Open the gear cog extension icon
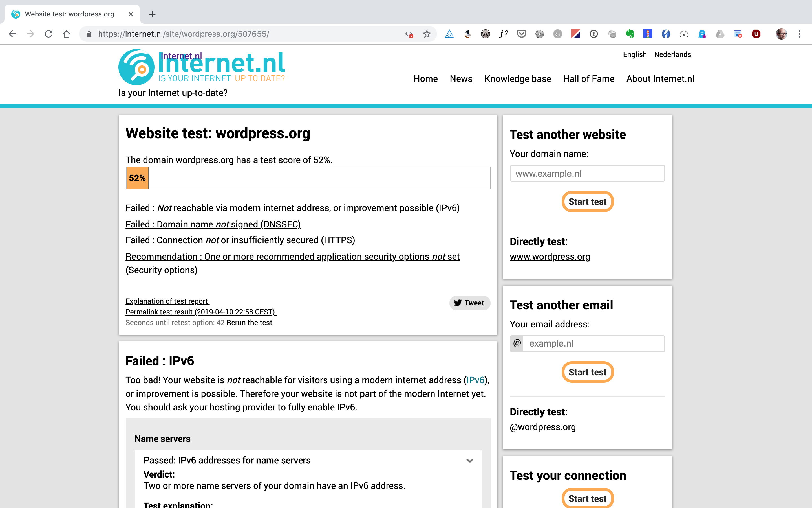The height and width of the screenshot is (508, 812). (x=540, y=34)
